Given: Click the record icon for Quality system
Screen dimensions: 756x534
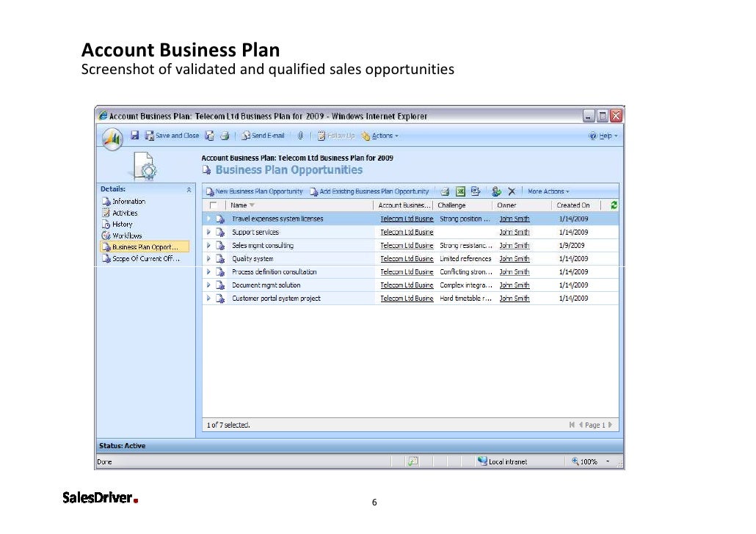Looking at the screenshot, I should coord(220,259).
